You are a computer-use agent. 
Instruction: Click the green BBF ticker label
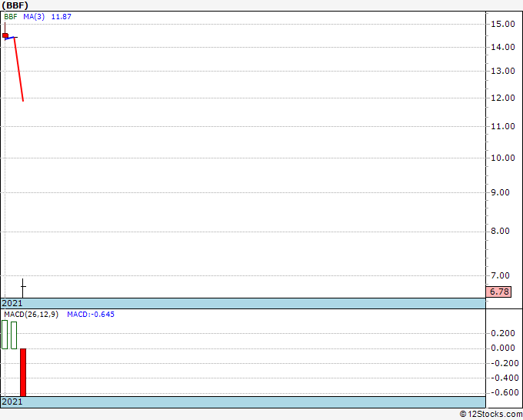tap(11, 17)
